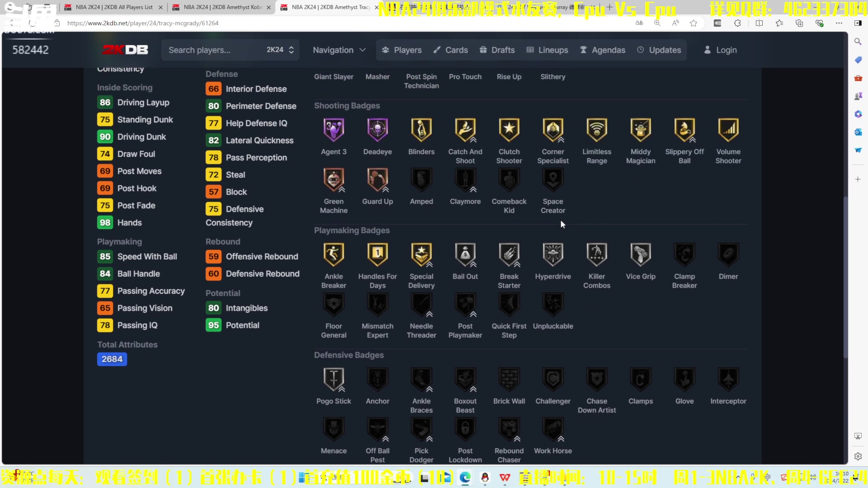Open the Lineups menu item
Viewport: 868px width, 488px height.
547,50
